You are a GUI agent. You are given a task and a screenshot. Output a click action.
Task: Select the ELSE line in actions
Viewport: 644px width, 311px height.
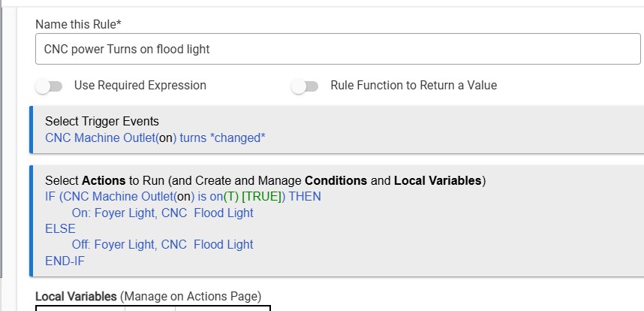pyautogui.click(x=60, y=228)
